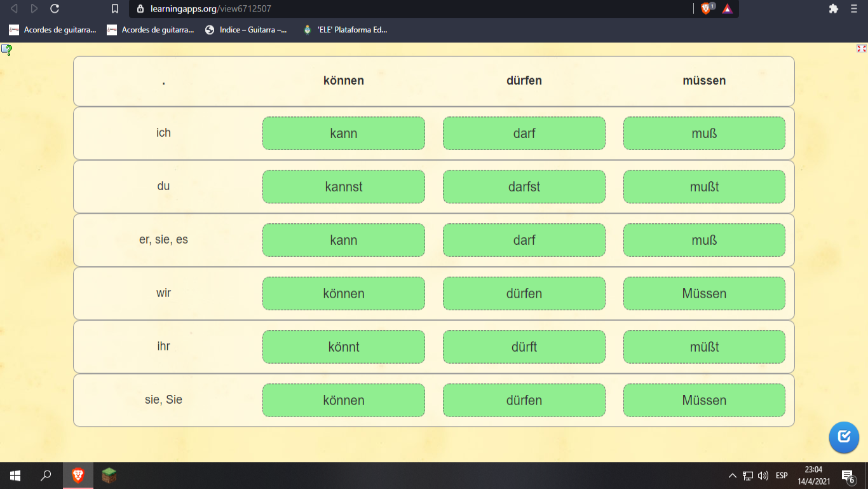Click the fullscreen toggle icon at top-right
The image size is (868, 489).
pyautogui.click(x=861, y=48)
